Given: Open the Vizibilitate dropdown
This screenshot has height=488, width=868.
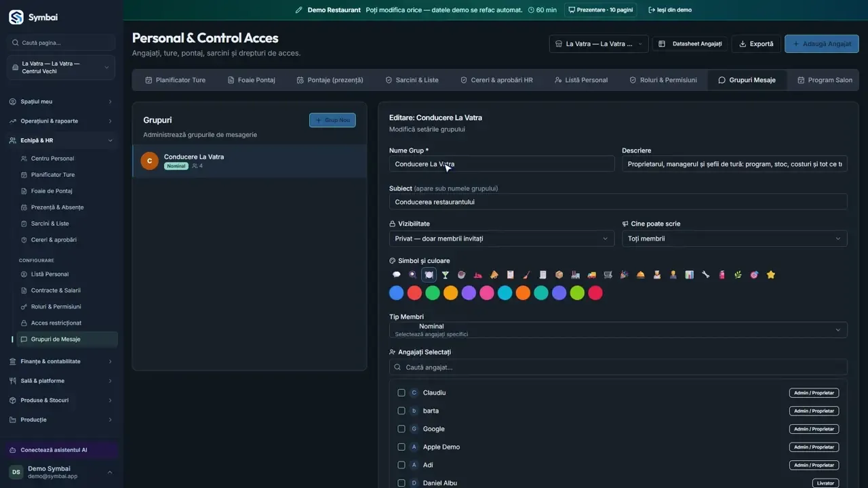Looking at the screenshot, I should coord(502,239).
